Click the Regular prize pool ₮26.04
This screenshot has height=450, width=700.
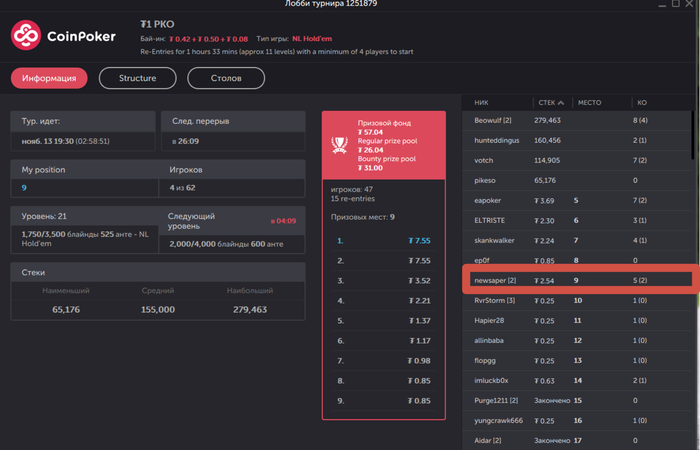click(370, 150)
